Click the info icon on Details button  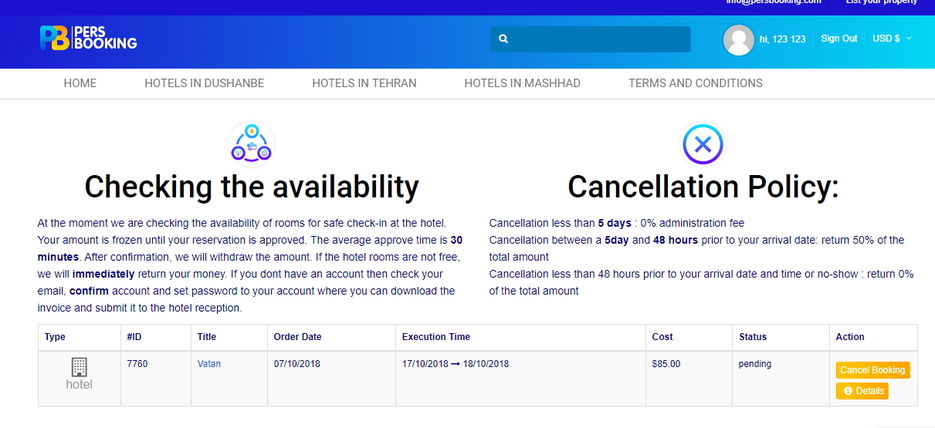click(x=848, y=391)
